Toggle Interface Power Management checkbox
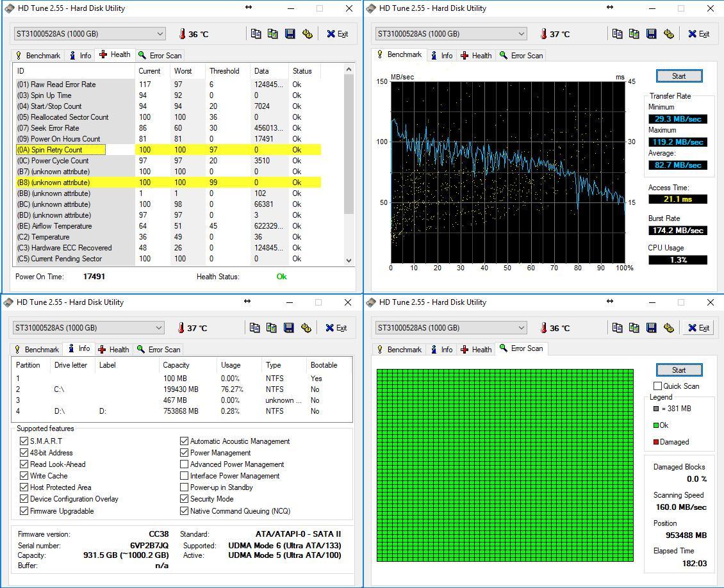 pyautogui.click(x=185, y=476)
